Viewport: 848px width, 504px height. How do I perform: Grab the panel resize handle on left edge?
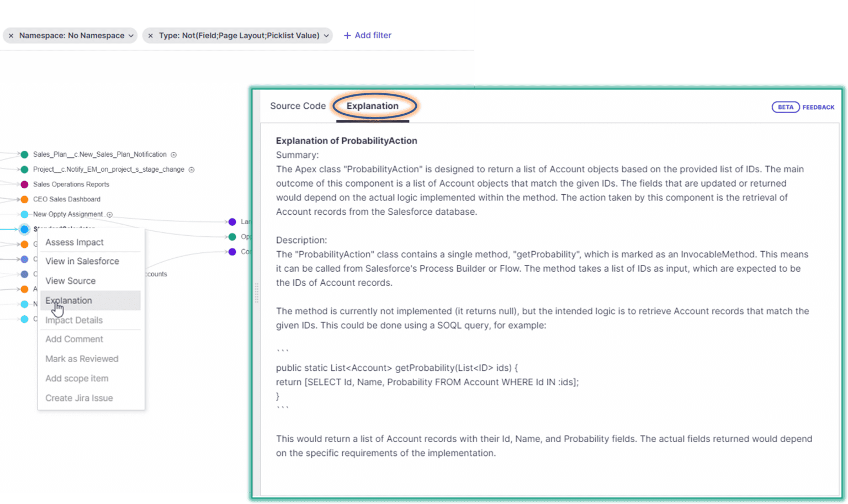click(x=257, y=293)
